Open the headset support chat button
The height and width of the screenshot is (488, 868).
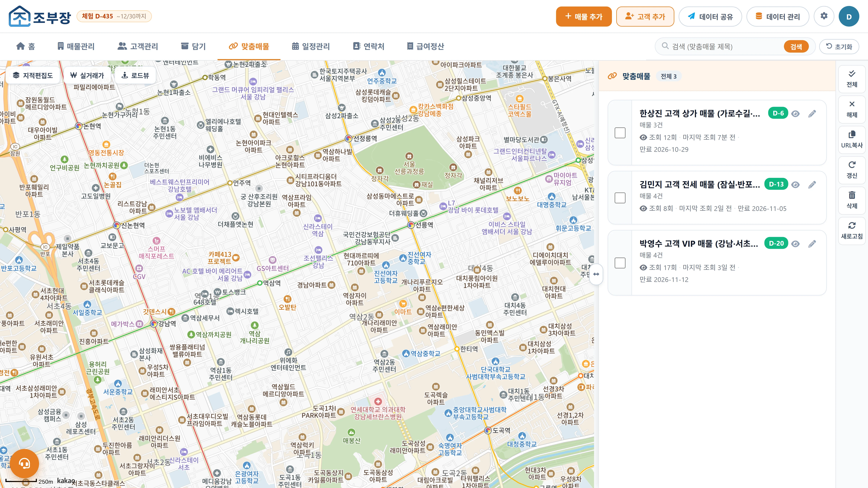[x=24, y=464]
